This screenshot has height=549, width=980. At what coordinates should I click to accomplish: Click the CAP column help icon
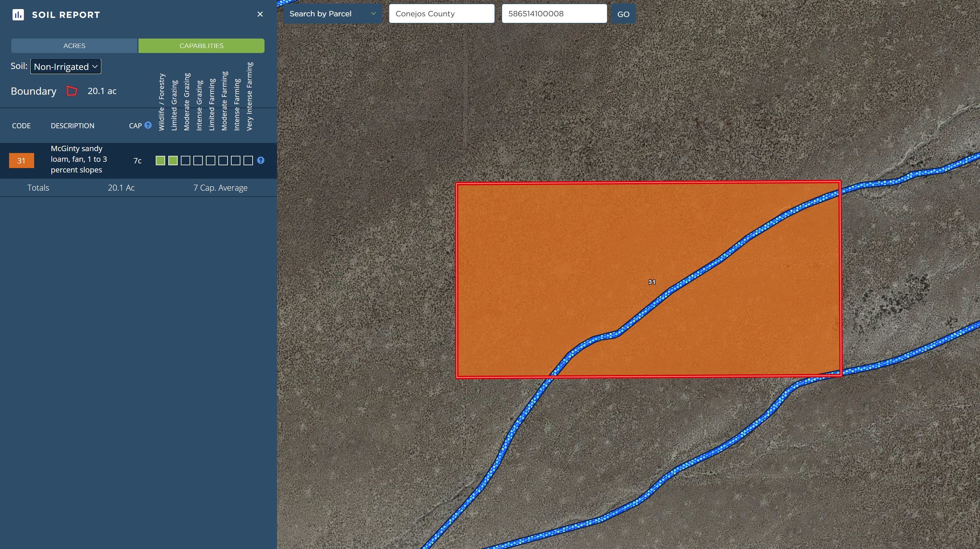click(x=148, y=125)
